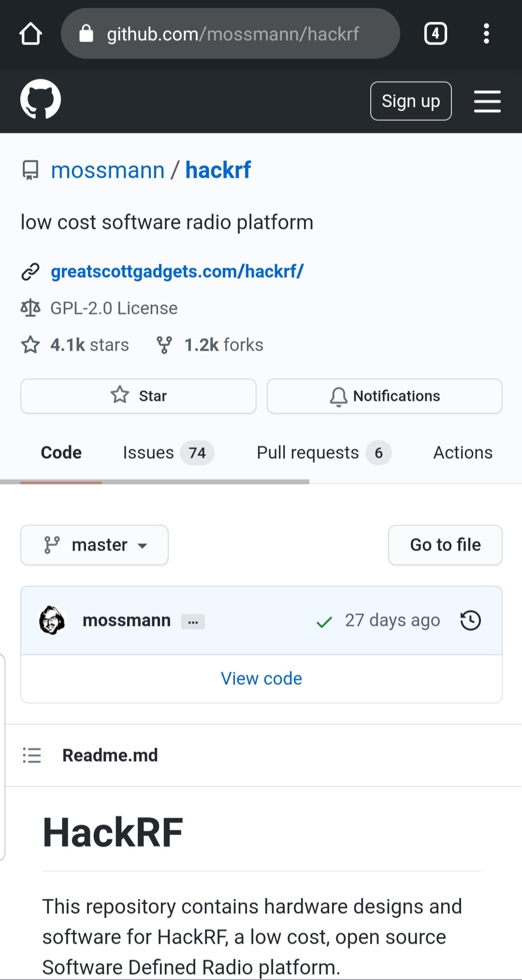Viewport: 522px width, 980px height.
Task: Switch to the Issues tab
Action: (x=168, y=453)
